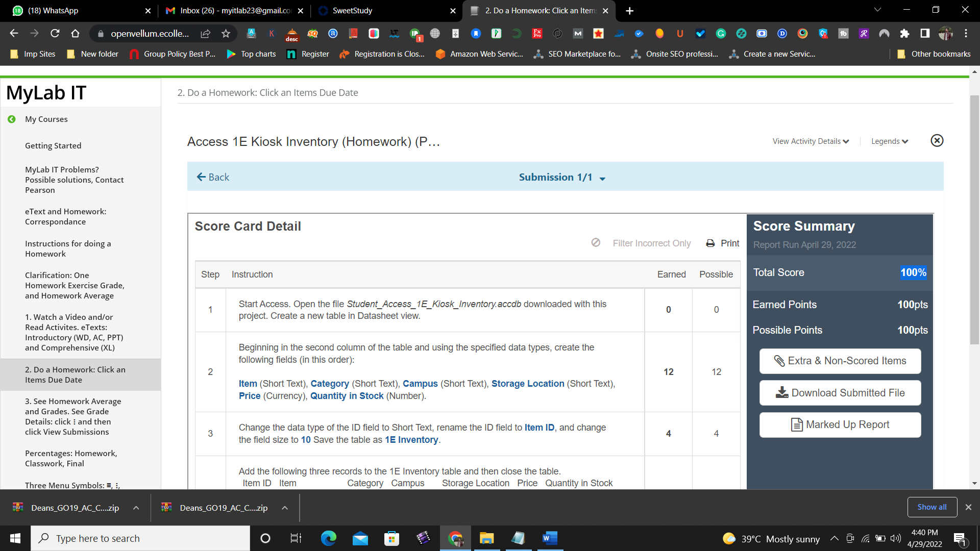The width and height of the screenshot is (980, 551).
Task: Open first Deans_GO19_AC zip download chevron
Action: (136, 508)
